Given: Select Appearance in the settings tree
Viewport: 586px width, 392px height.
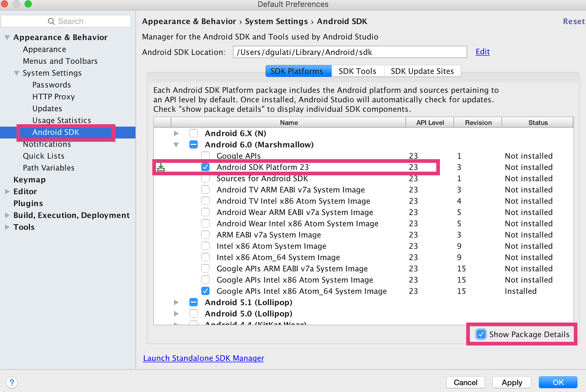Looking at the screenshot, I should pyautogui.click(x=44, y=49).
